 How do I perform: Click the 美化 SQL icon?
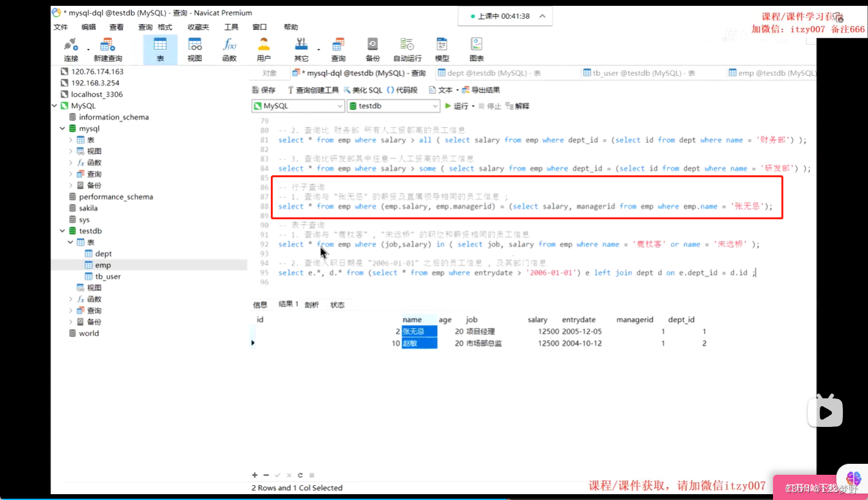[x=365, y=90]
